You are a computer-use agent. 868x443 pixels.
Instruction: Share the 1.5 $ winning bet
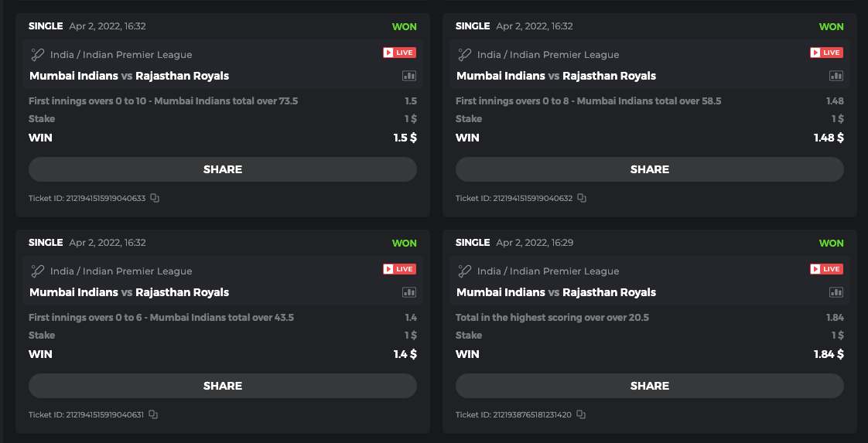(223, 169)
